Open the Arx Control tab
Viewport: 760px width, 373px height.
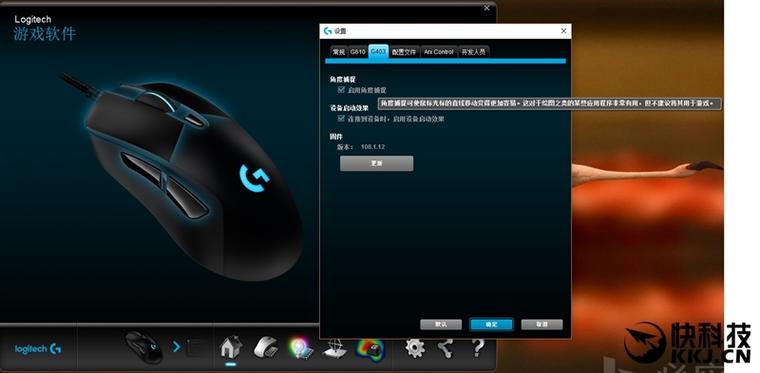coord(439,52)
